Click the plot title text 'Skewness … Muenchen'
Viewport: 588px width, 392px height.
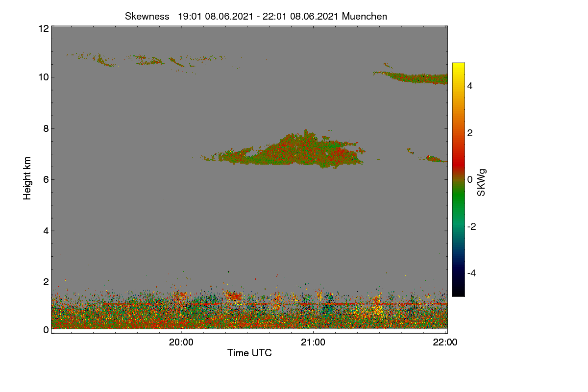click(256, 16)
